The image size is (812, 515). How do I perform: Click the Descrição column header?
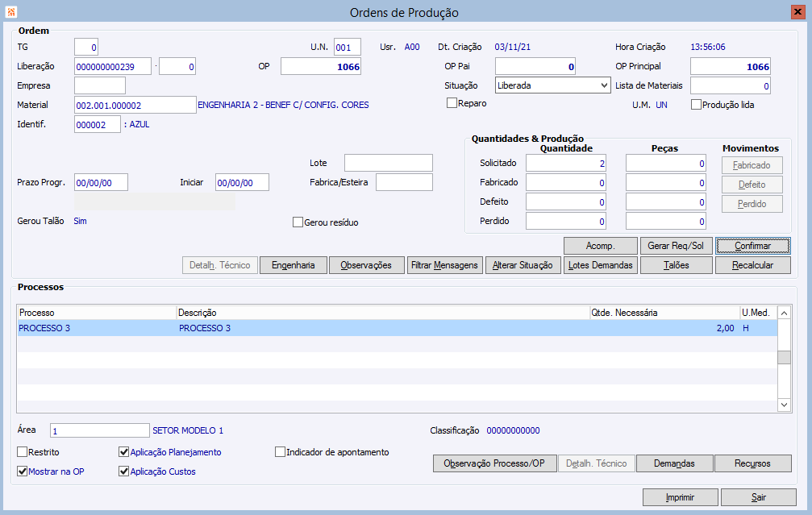pyautogui.click(x=383, y=313)
